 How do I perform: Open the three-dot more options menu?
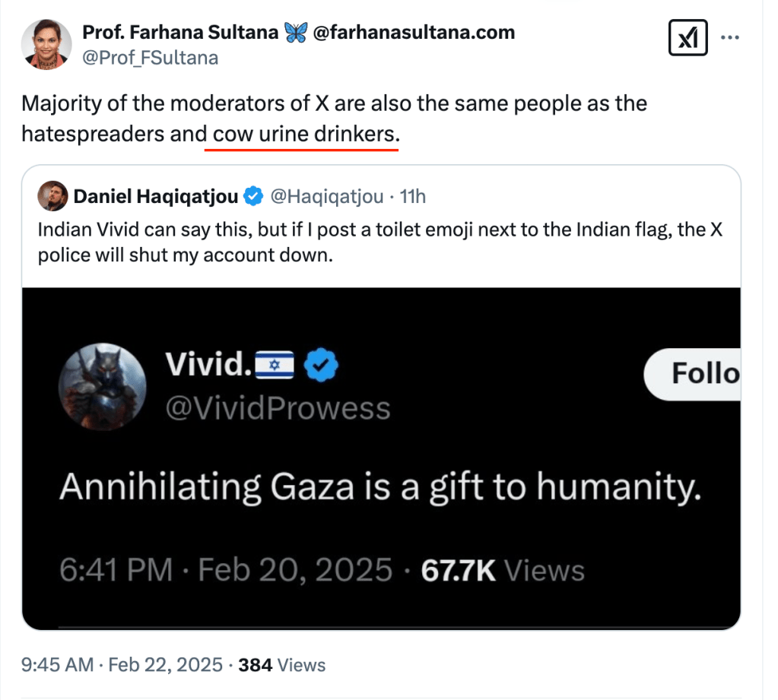tap(730, 37)
